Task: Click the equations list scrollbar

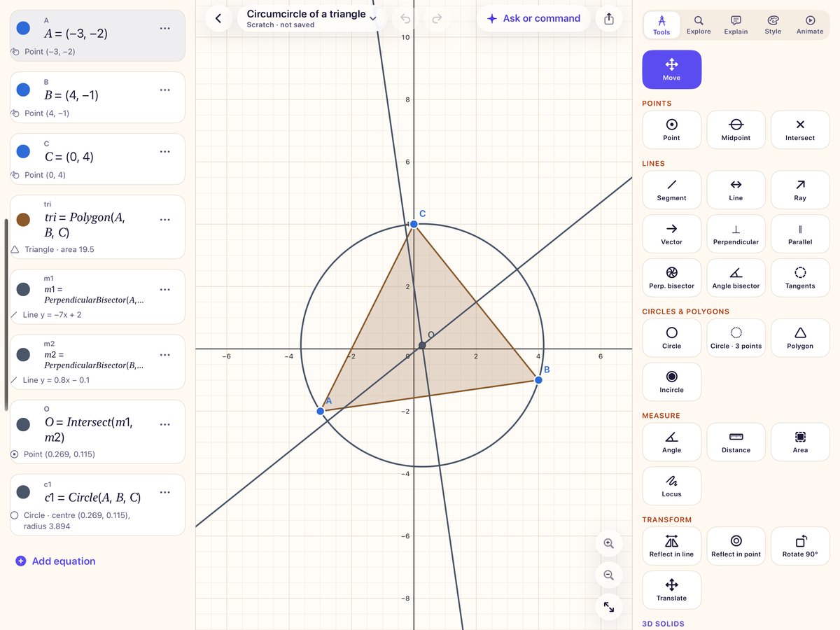Action: click(x=6, y=314)
